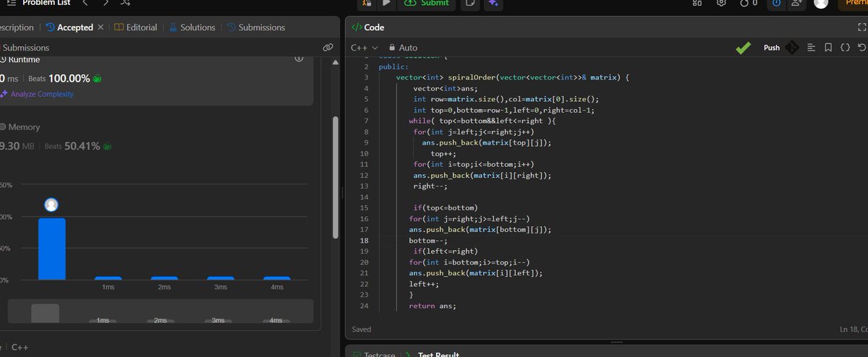Open the layout grid icon
This screenshot has height=357, width=868.
point(697,3)
